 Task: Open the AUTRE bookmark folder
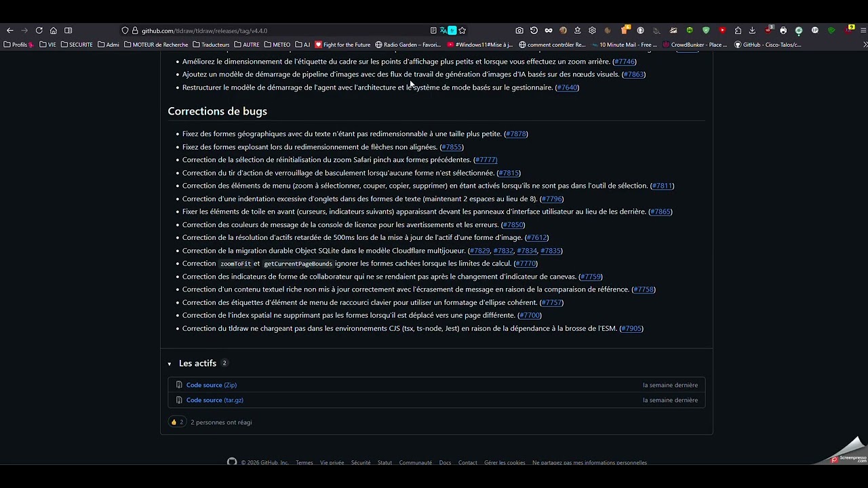[x=247, y=45]
